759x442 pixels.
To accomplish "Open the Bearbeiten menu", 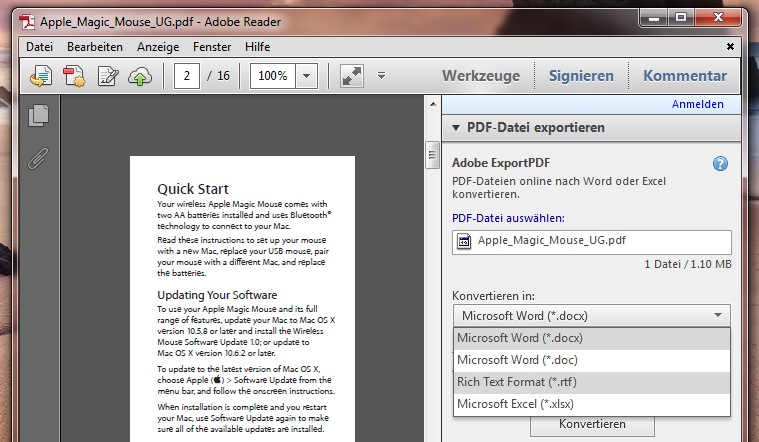I will [x=95, y=47].
